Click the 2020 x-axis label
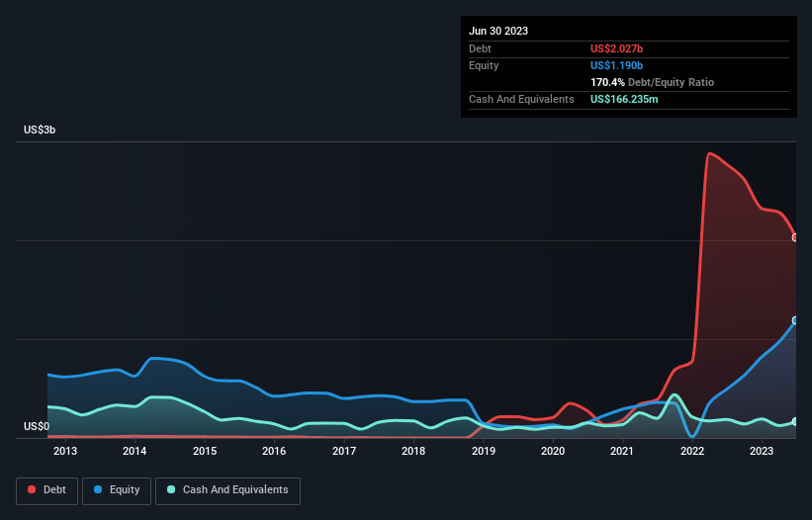This screenshot has width=812, height=520. 553,451
